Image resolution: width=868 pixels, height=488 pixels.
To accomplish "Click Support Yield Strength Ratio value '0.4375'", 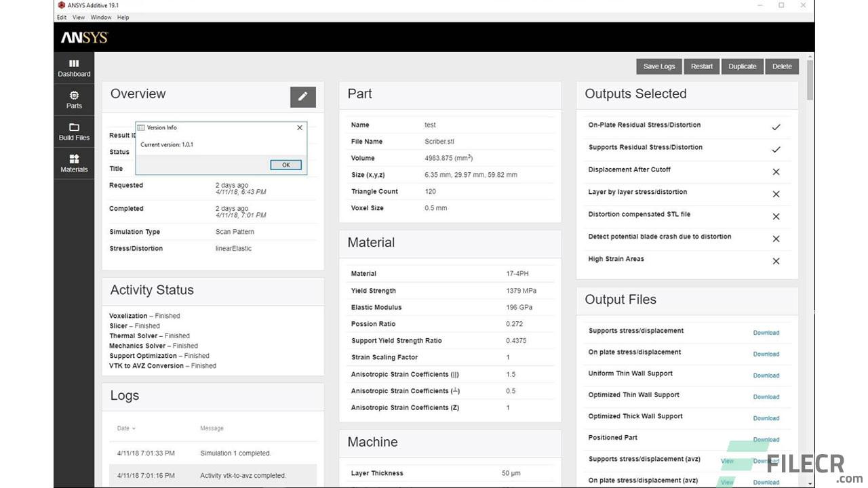I will tap(516, 340).
